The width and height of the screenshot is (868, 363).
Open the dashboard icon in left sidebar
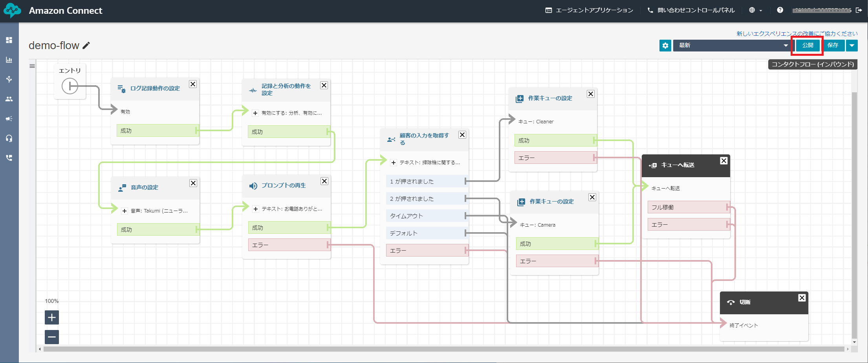pos(9,40)
